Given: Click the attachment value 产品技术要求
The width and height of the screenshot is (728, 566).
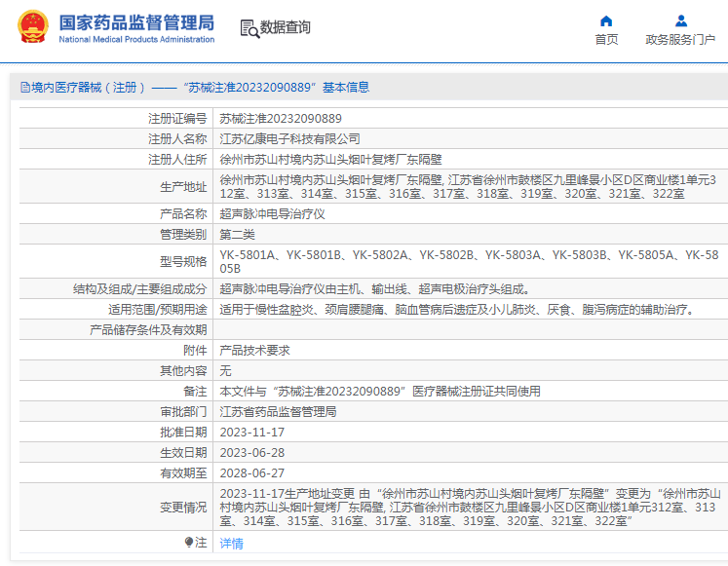Looking at the screenshot, I should coord(254,351).
